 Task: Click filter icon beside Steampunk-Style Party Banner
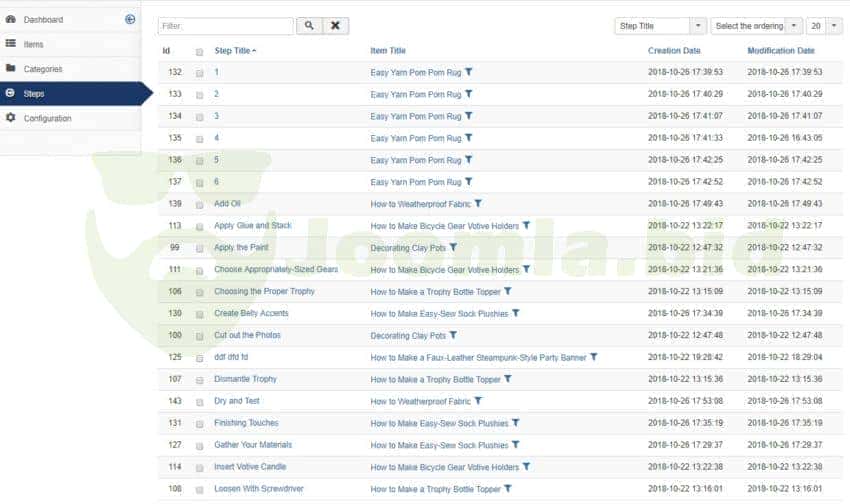594,357
